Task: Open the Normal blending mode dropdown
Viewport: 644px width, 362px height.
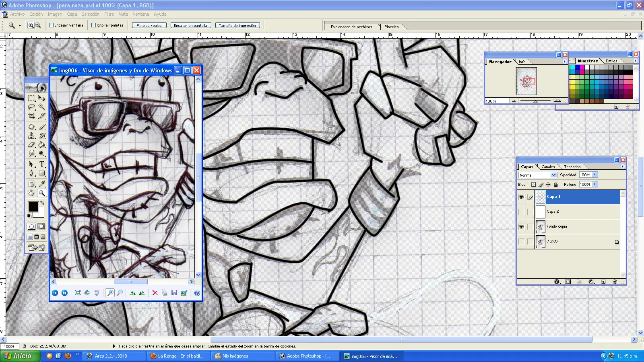Action: click(x=553, y=175)
